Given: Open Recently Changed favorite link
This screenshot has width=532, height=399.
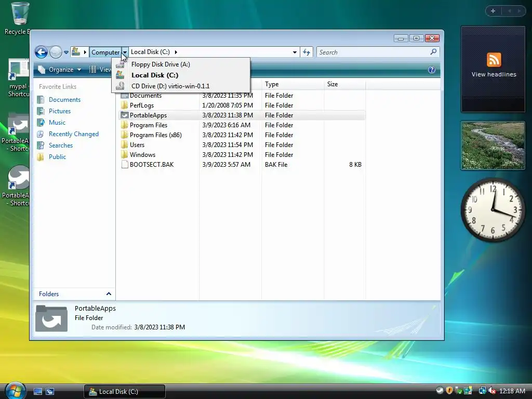Looking at the screenshot, I should pos(74,134).
